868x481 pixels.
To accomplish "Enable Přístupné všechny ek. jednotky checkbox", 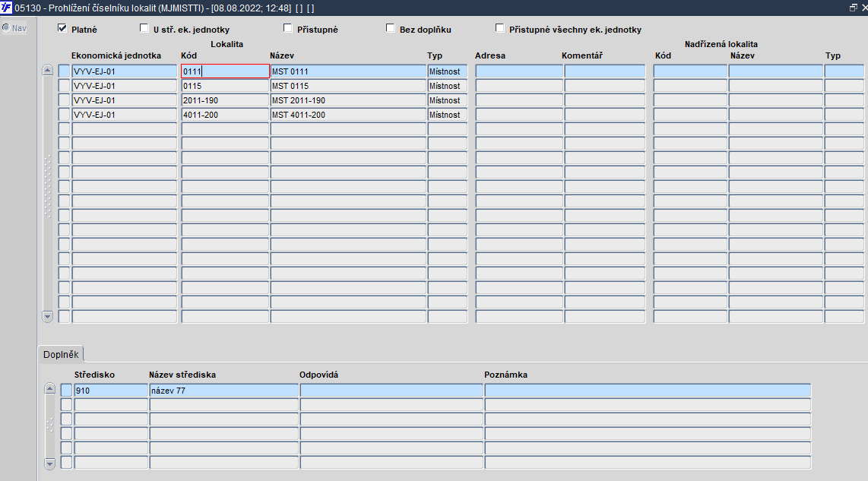I will (x=500, y=28).
